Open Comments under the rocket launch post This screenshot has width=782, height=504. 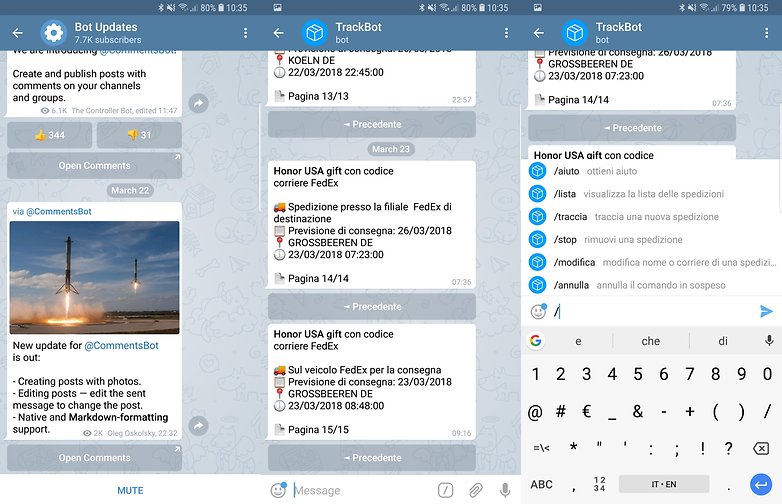94,458
